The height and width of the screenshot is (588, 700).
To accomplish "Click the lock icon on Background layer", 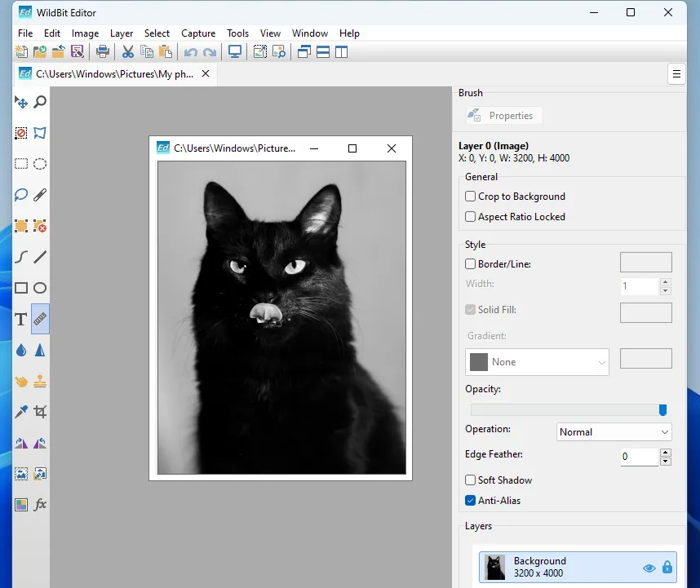I will (667, 568).
